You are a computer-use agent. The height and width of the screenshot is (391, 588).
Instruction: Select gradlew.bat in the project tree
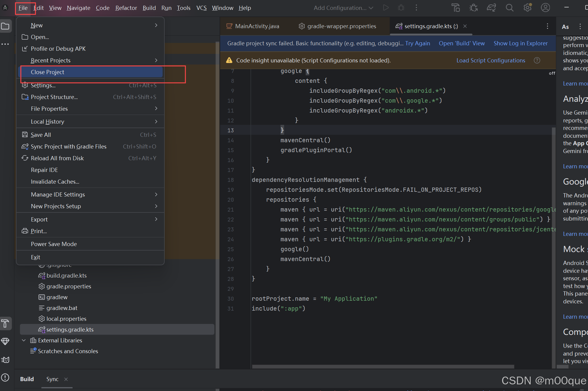point(62,308)
